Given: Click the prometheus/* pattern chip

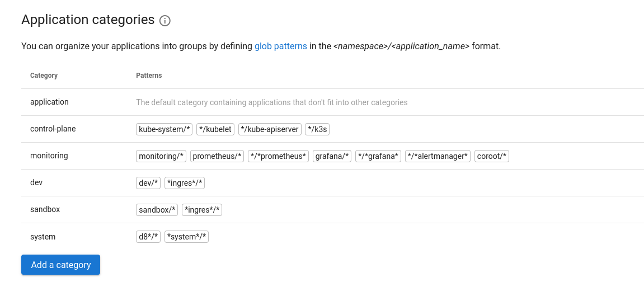Looking at the screenshot, I should pos(217,156).
